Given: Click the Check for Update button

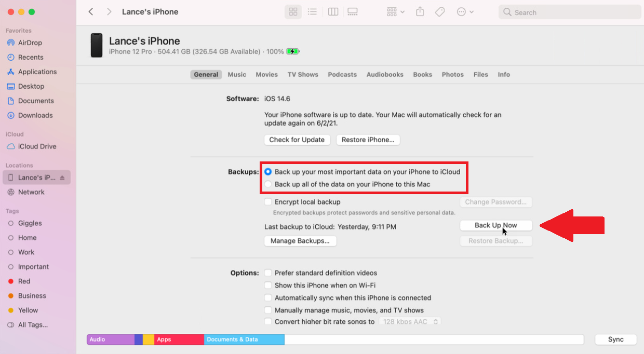Looking at the screenshot, I should point(297,140).
